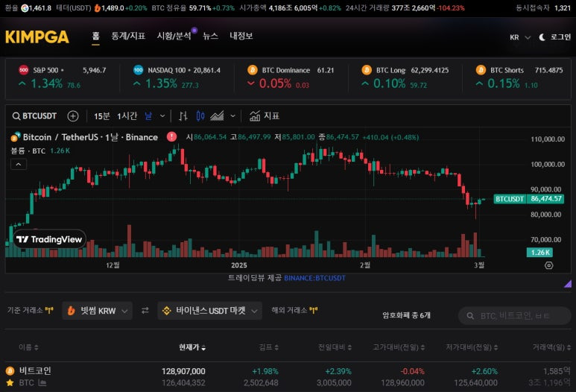Open the BTC row mini chart icon
576x392 pixels.
(x=42, y=383)
